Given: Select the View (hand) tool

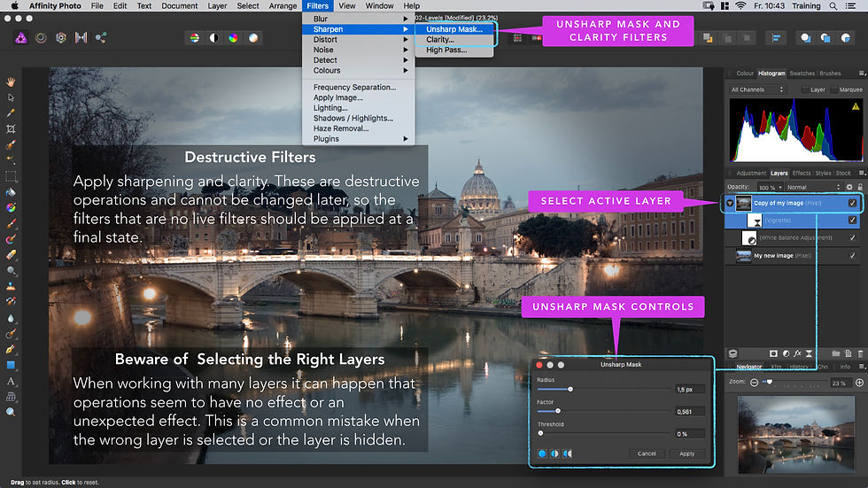Looking at the screenshot, I should 11,81.
